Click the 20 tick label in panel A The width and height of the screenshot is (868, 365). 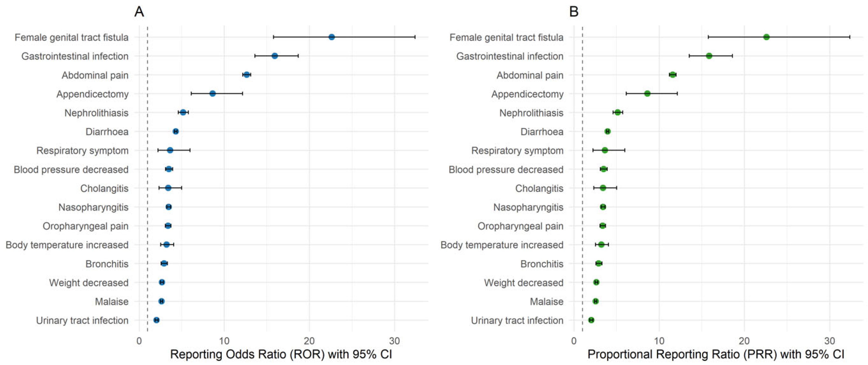point(309,341)
